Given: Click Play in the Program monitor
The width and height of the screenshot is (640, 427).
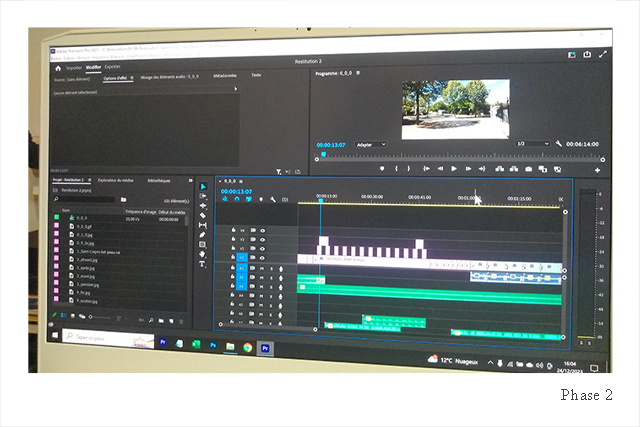Looking at the screenshot, I should [x=454, y=169].
